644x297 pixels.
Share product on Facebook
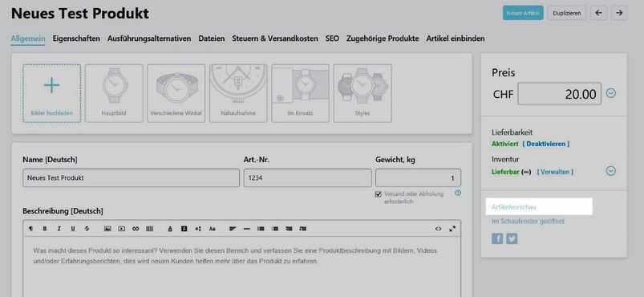[x=497, y=238]
